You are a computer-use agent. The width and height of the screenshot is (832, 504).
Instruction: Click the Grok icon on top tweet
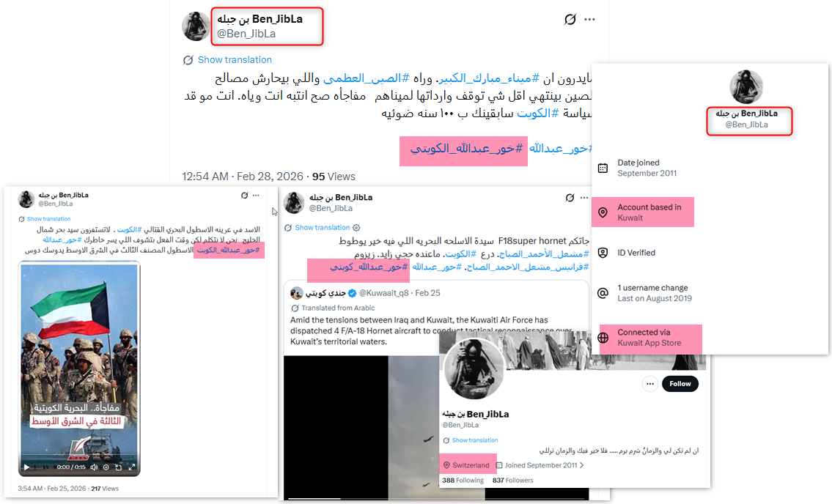570,20
